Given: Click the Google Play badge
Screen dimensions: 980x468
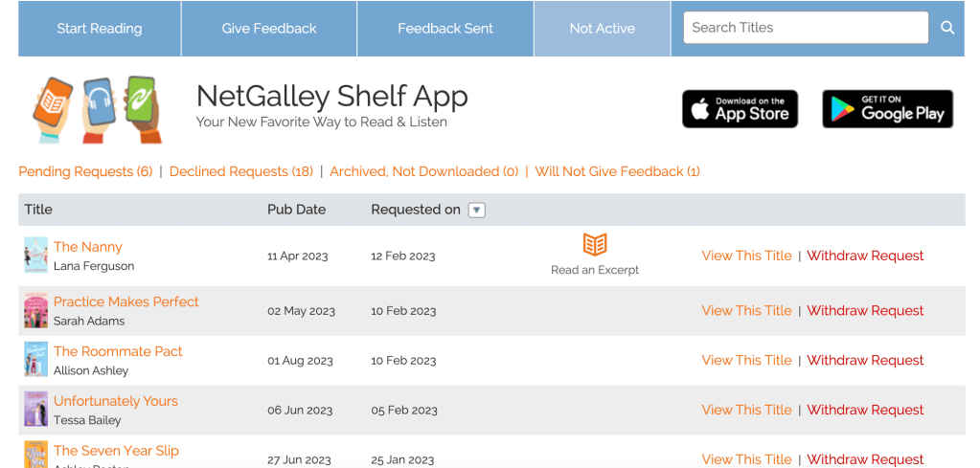Looking at the screenshot, I should click(887, 109).
